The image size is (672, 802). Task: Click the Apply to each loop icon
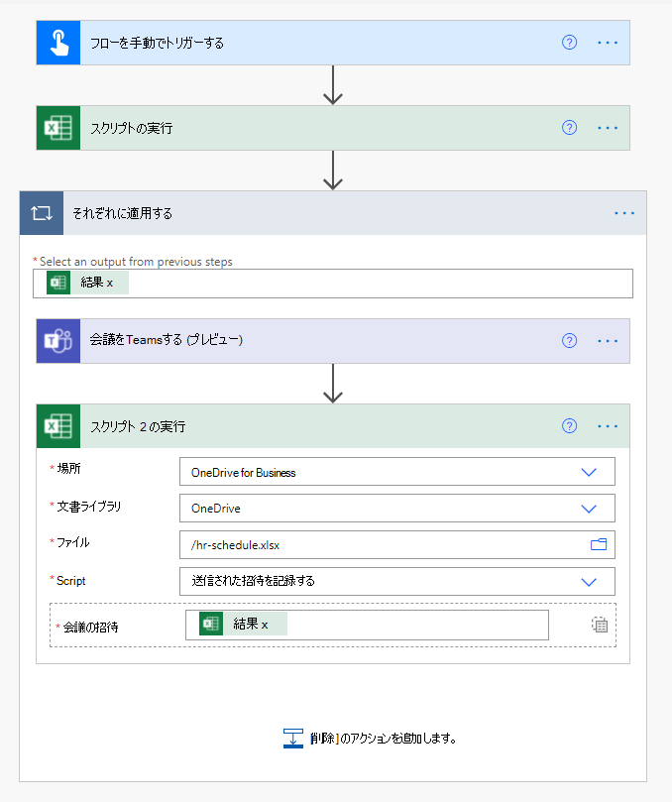pyautogui.click(x=40, y=213)
